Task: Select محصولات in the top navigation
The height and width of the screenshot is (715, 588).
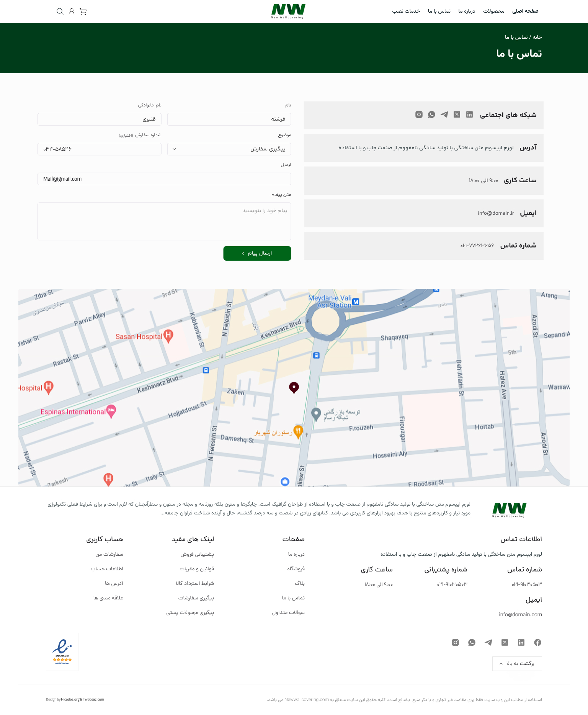Action: [x=493, y=11]
